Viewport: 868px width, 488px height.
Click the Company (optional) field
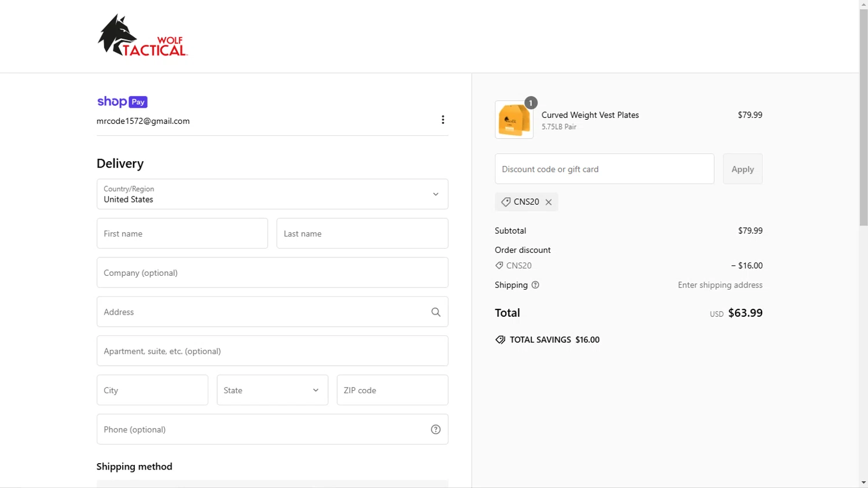[273, 273]
